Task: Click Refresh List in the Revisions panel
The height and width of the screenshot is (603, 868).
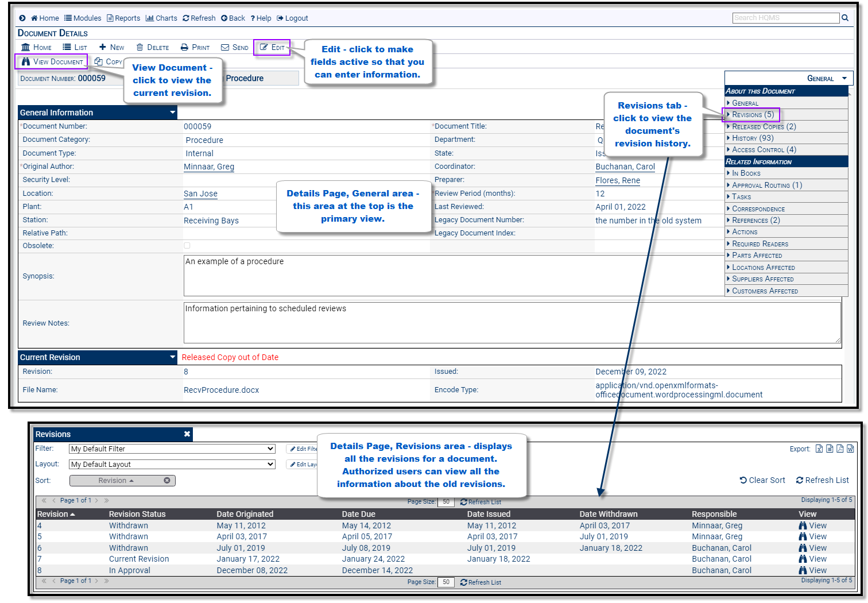Action: click(x=823, y=480)
